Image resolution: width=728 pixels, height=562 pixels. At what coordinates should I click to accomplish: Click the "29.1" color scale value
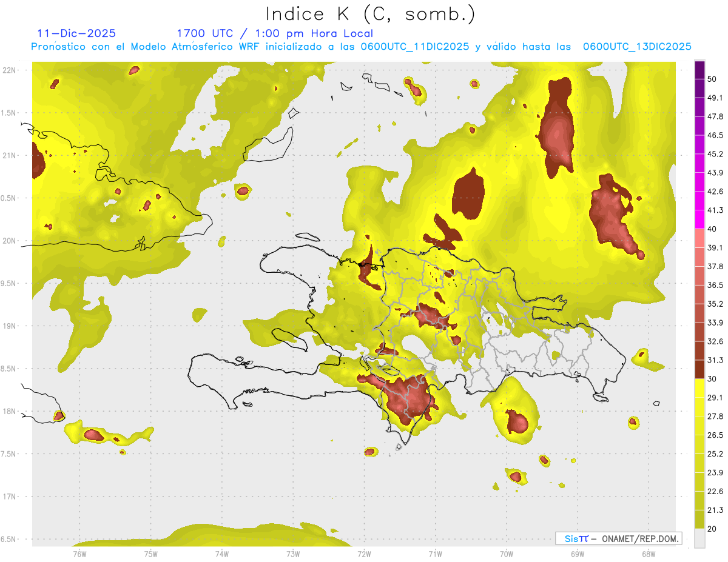pos(715,398)
